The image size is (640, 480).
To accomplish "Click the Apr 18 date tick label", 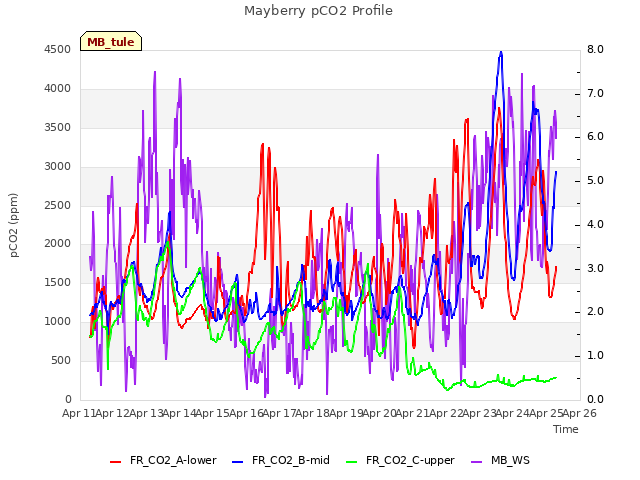I will coord(313,413).
